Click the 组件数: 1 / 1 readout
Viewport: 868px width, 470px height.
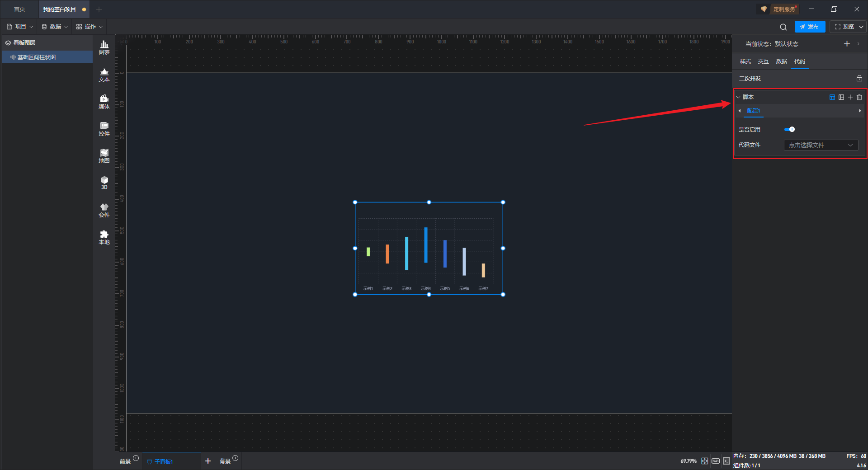pos(746,465)
